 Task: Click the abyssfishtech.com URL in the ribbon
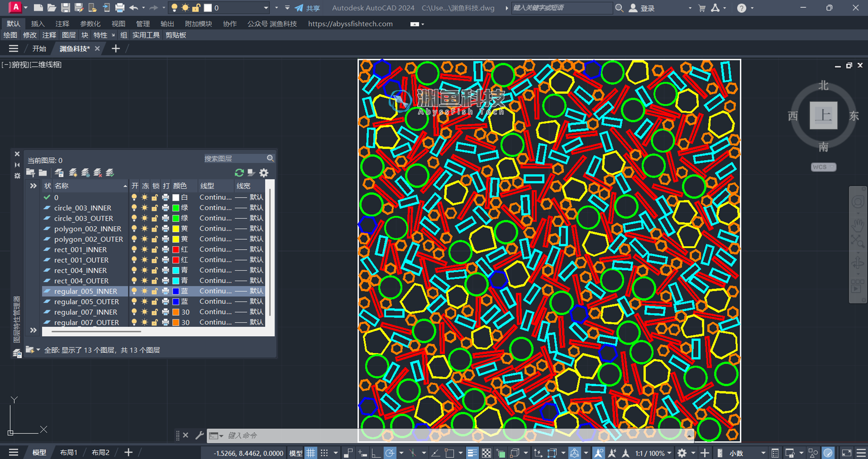350,24
